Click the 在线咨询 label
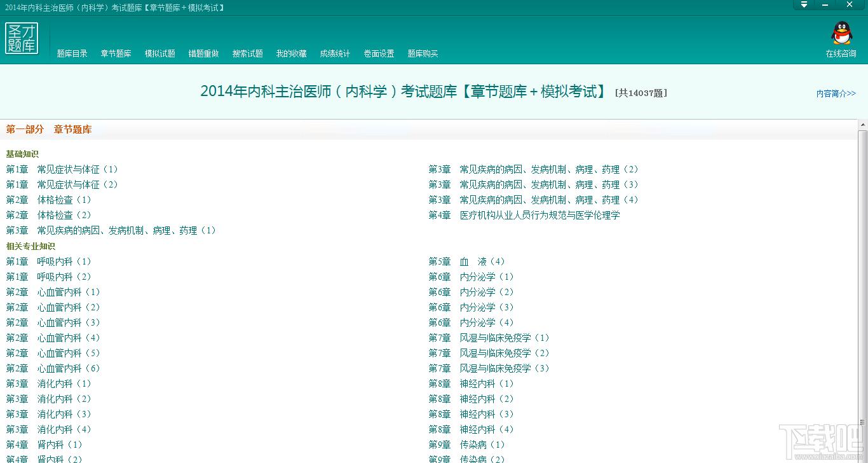 841,53
